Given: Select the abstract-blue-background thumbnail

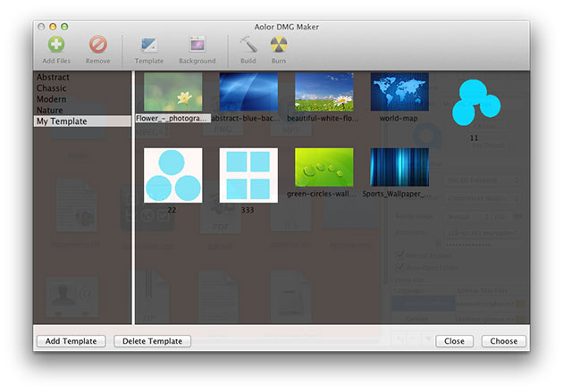Looking at the screenshot, I should (248, 92).
